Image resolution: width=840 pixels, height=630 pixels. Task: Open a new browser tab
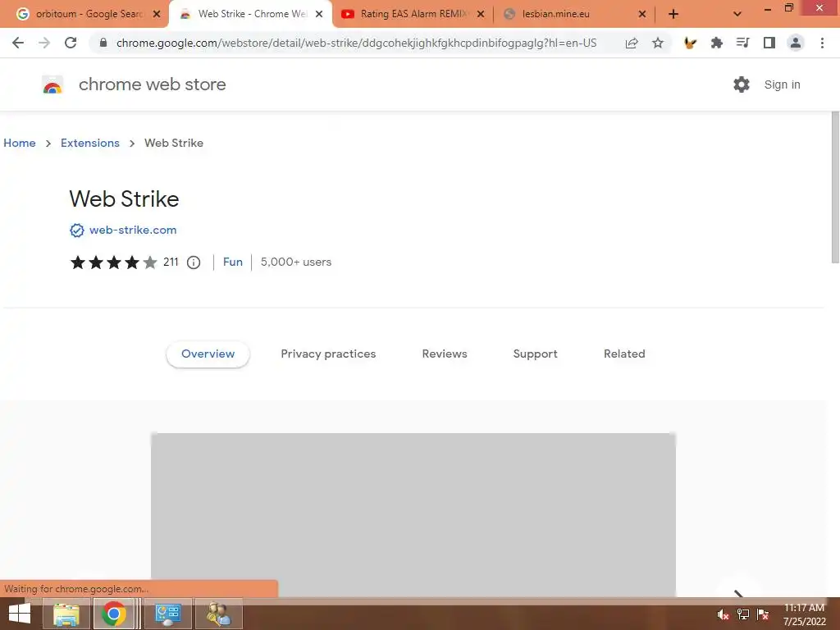[x=673, y=15]
